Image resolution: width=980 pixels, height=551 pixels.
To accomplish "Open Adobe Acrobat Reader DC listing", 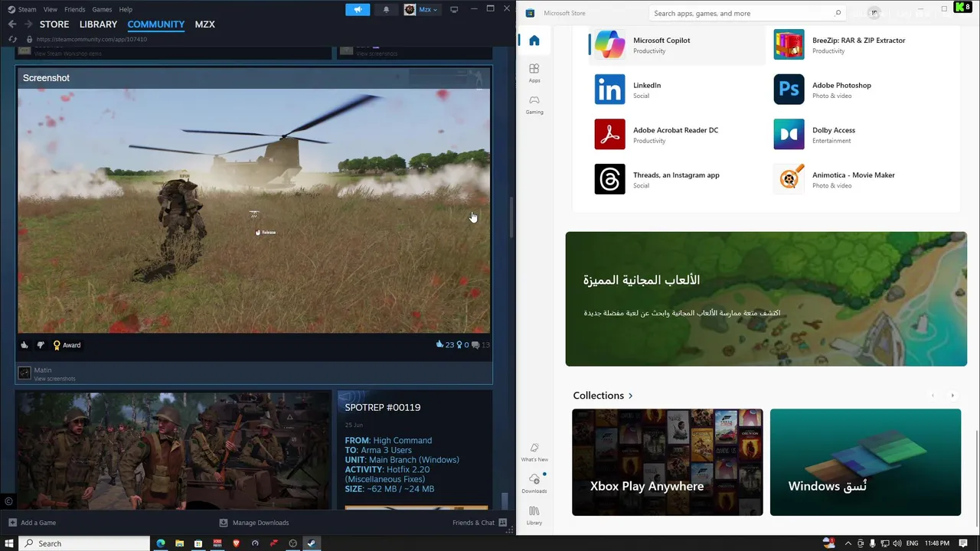I will pyautogui.click(x=677, y=135).
